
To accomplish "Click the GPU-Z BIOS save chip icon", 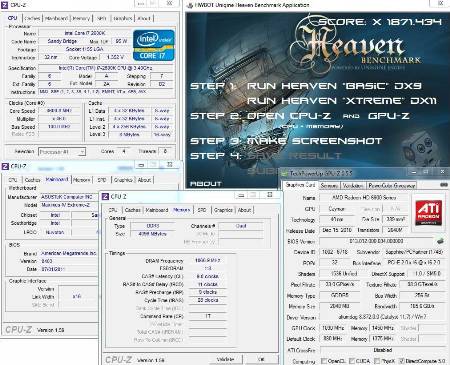I will (x=440, y=241).
